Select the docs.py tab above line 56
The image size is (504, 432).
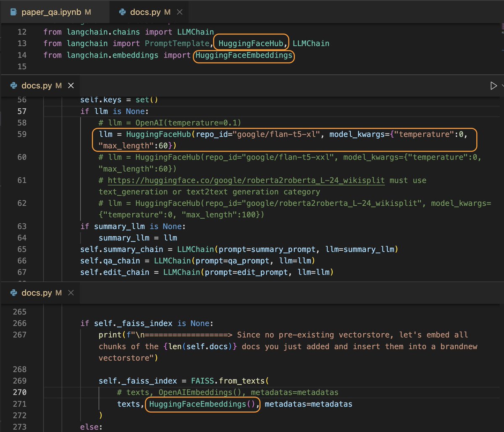tap(41, 86)
